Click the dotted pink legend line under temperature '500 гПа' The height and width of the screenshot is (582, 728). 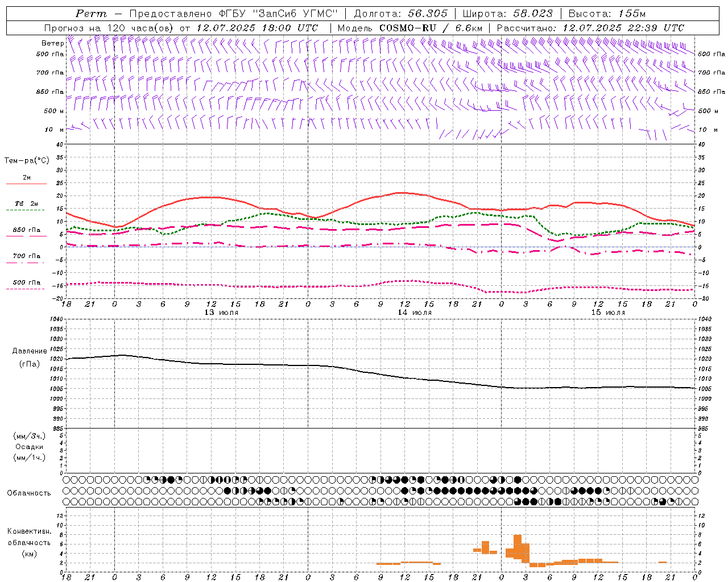26,289
